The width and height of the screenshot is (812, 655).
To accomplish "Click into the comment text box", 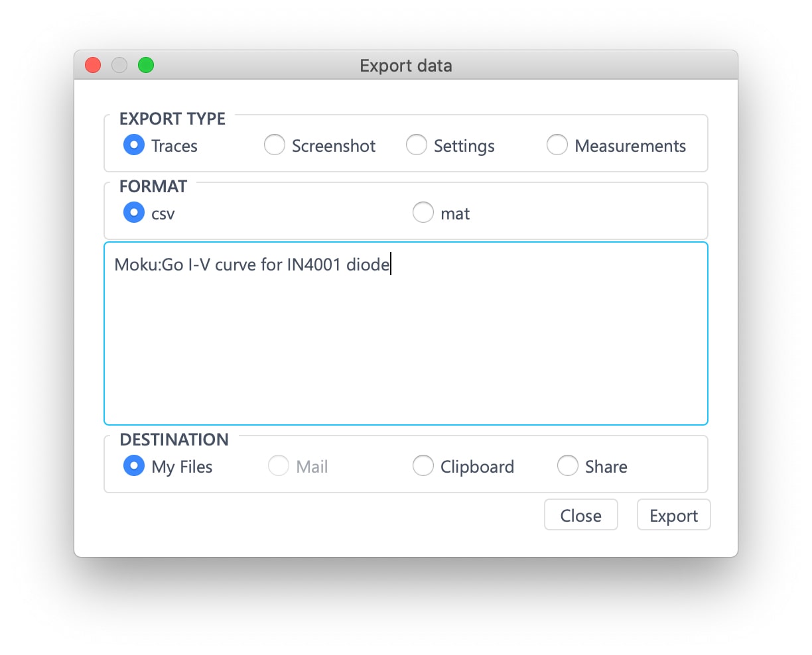I will click(x=405, y=338).
